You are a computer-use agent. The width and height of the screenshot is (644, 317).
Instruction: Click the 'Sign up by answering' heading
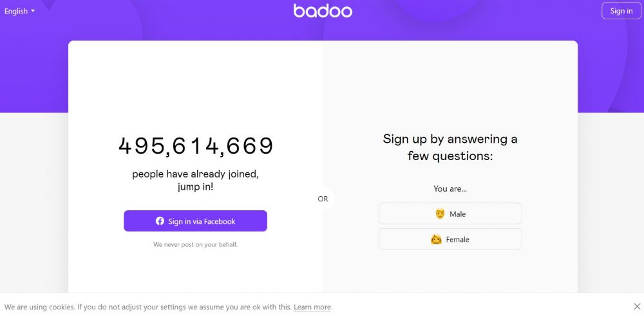(450, 147)
